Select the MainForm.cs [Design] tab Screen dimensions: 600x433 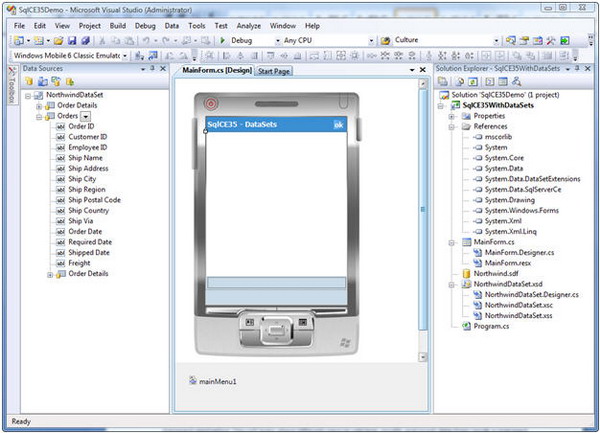tap(217, 70)
